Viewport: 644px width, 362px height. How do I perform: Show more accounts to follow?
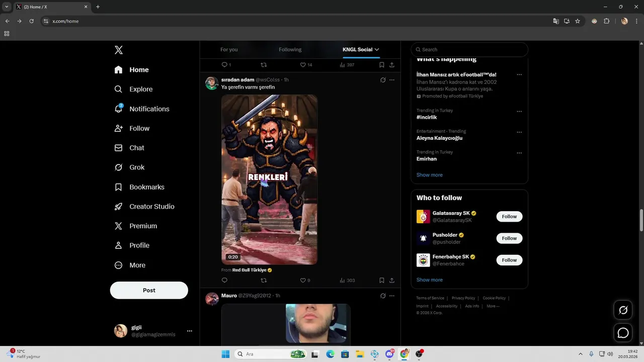pos(430,280)
